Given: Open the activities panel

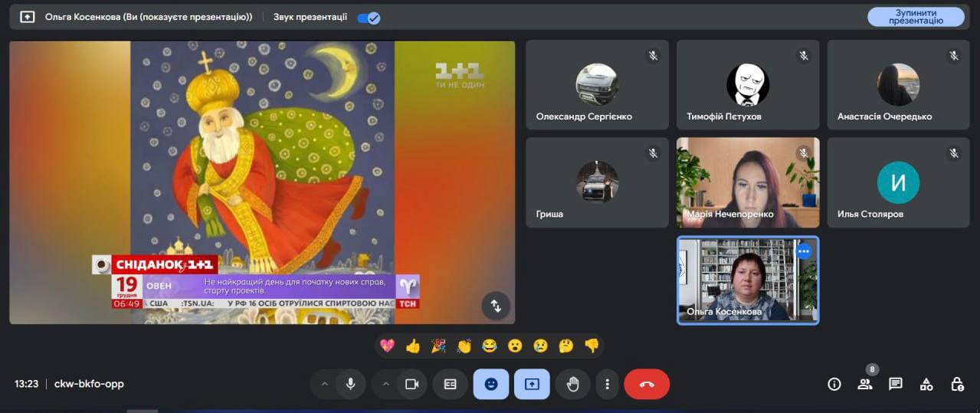Looking at the screenshot, I should [x=926, y=384].
